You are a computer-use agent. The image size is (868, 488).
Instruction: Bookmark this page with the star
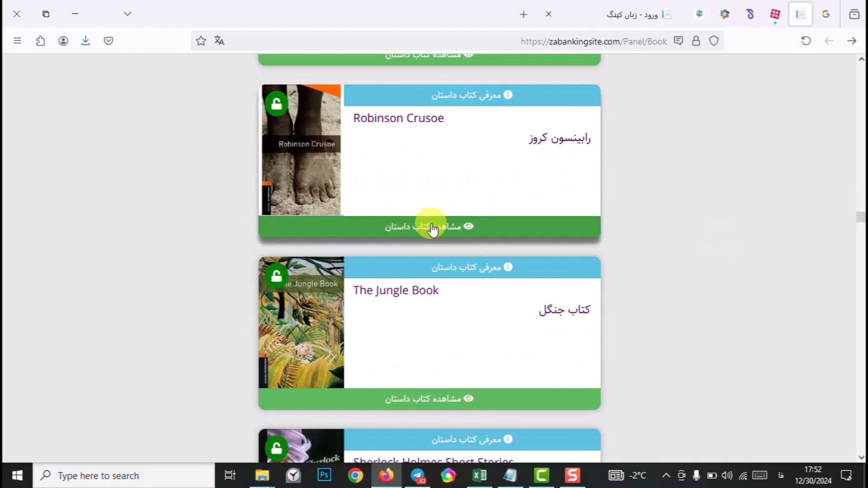(201, 41)
